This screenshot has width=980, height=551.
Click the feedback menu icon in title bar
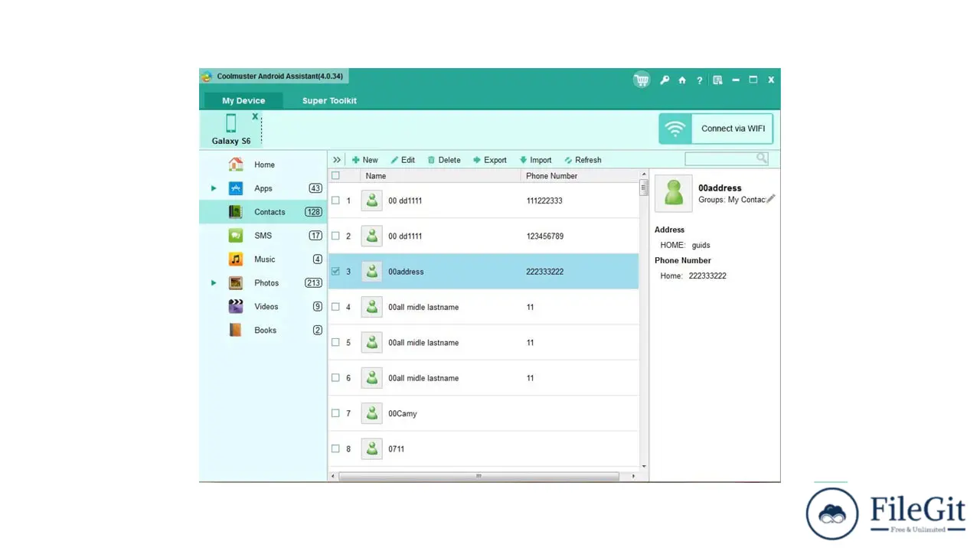tap(717, 80)
